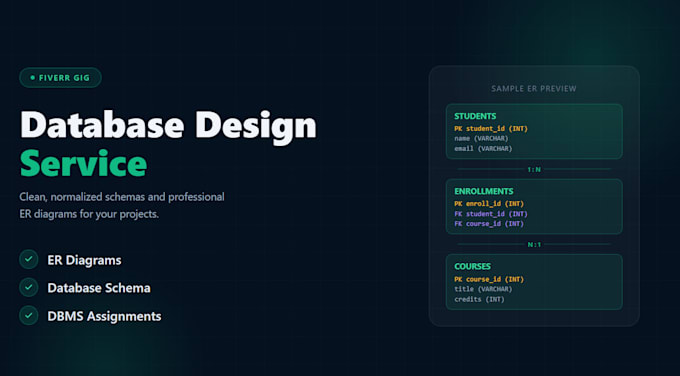Screen dimensions: 680x376
Task: Click the 'name (VARCHAR)' field
Action: pyautogui.click(x=481, y=139)
